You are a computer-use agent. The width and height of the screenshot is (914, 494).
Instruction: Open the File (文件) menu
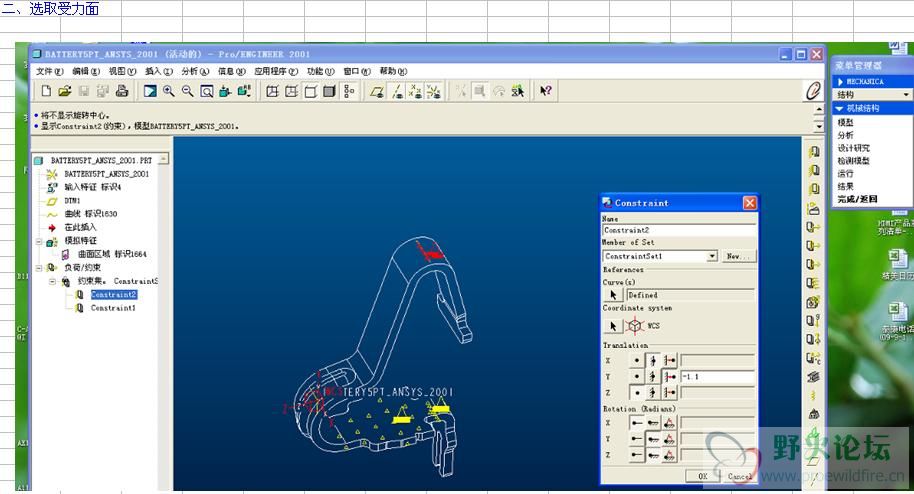[x=49, y=71]
